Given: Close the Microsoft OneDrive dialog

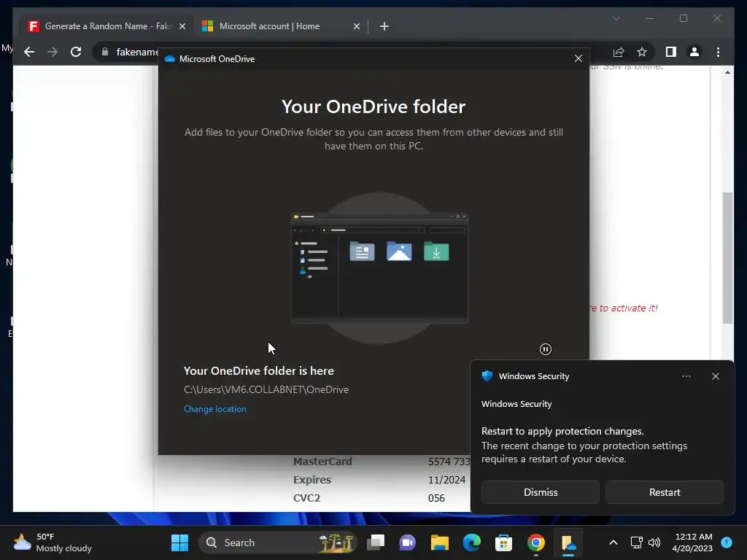Looking at the screenshot, I should (x=578, y=58).
